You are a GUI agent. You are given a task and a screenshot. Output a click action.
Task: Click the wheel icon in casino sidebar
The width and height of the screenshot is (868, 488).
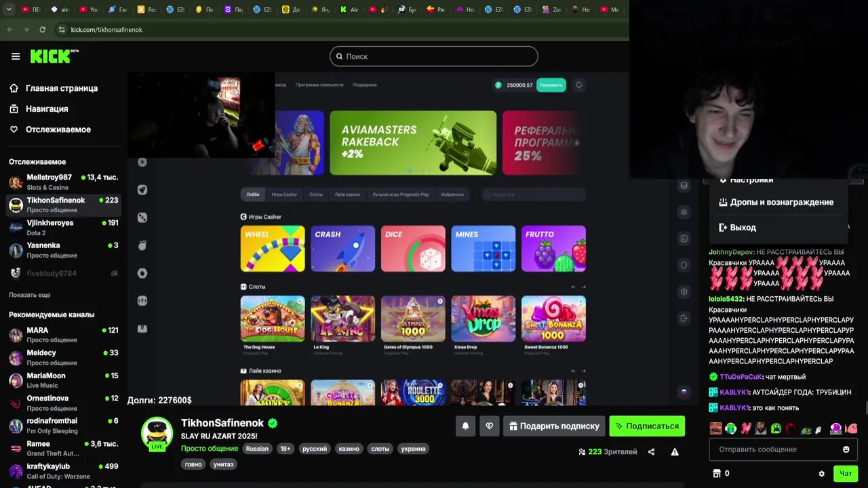point(142,162)
